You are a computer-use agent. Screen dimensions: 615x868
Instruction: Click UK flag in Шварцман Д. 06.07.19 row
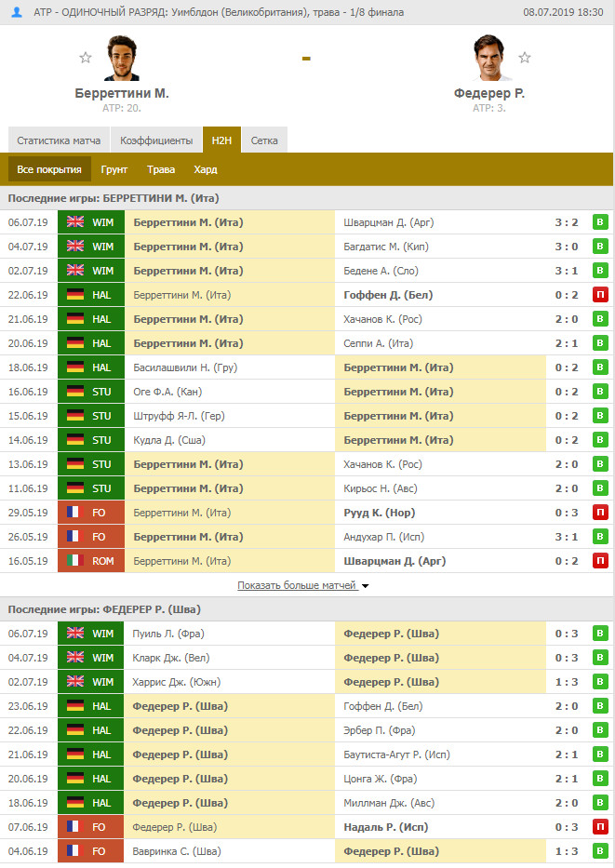[x=75, y=222]
